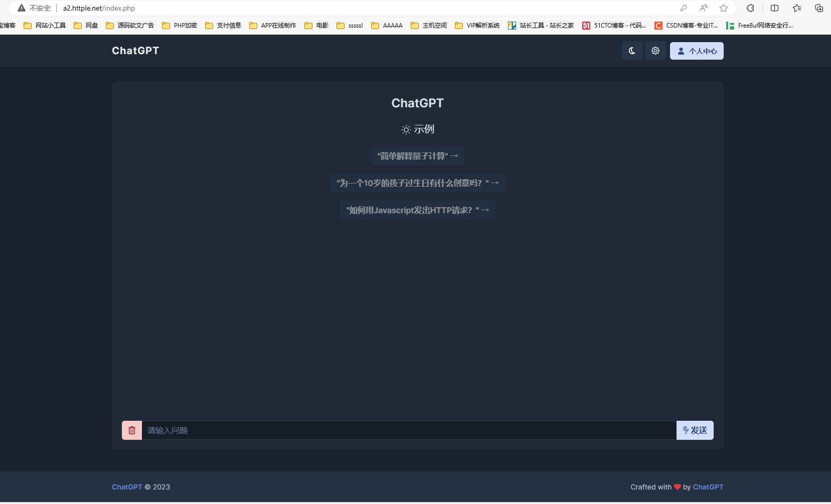Click the 不安全 site security warning
Screen dimensions: 831x504
(x=34, y=8)
